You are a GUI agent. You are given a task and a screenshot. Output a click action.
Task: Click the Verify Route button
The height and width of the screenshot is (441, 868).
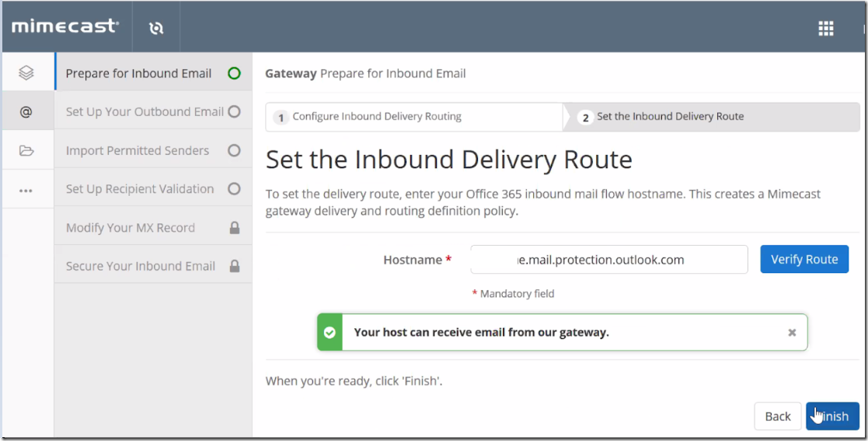tap(804, 259)
